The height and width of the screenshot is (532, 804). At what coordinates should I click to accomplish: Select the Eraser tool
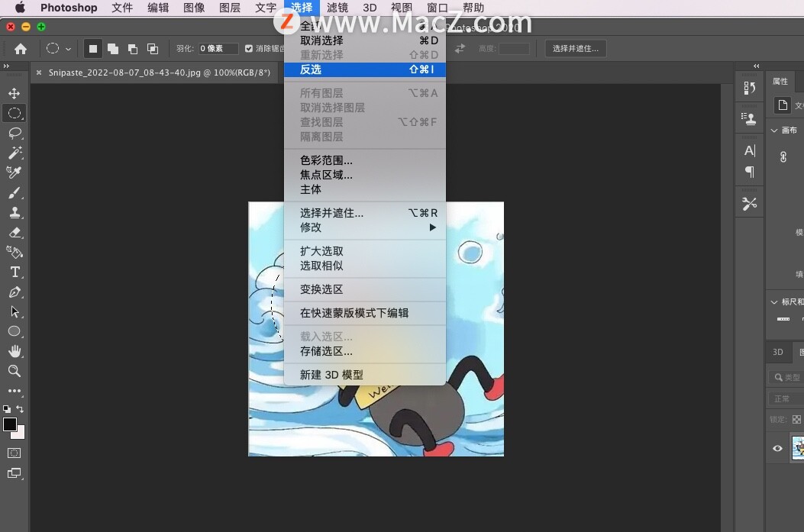pos(15,233)
